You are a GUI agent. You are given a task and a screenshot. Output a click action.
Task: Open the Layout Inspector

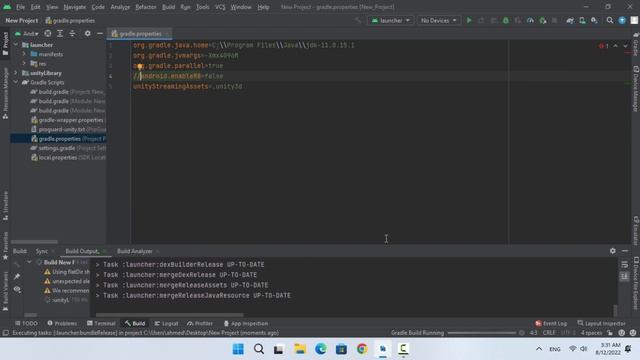pyautogui.click(x=601, y=323)
